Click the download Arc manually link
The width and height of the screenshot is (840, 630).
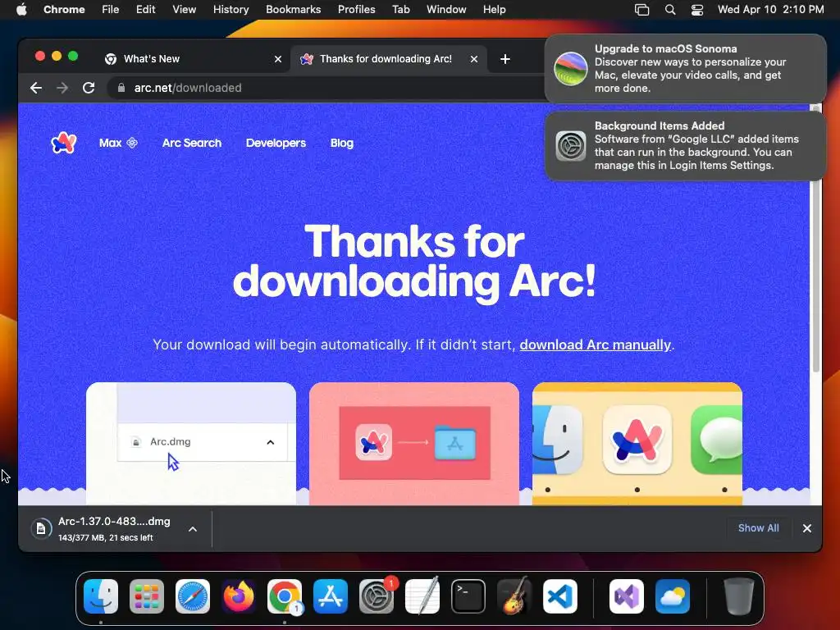[x=596, y=345]
